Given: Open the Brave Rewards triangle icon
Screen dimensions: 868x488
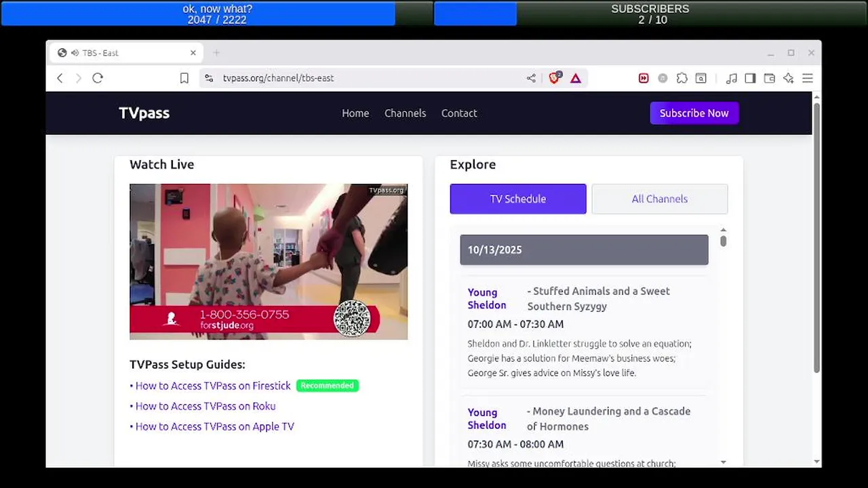Looking at the screenshot, I should (x=576, y=78).
